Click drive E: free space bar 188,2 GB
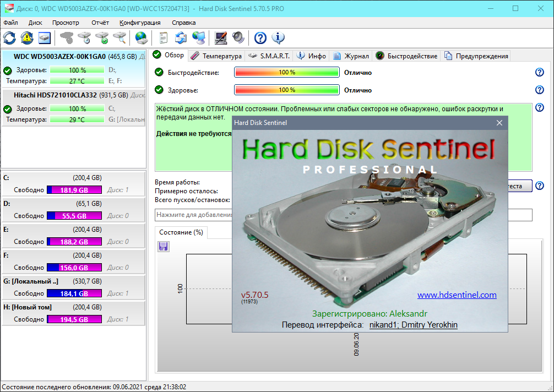This screenshot has width=554, height=392. coord(74,242)
